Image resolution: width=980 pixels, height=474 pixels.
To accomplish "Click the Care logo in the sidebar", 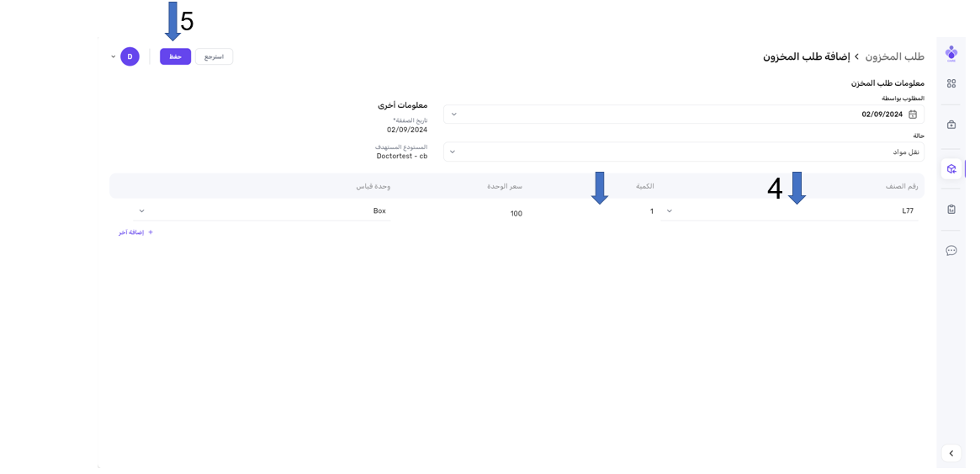I will pyautogui.click(x=951, y=52).
